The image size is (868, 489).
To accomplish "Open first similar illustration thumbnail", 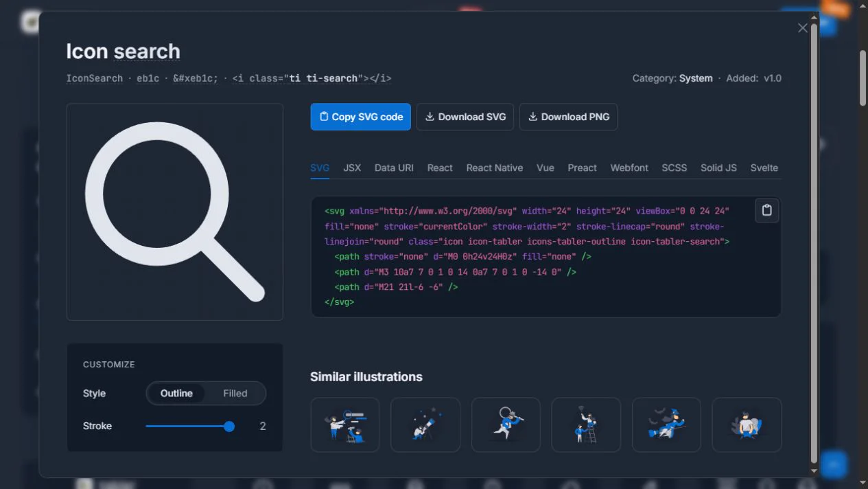I will pyautogui.click(x=345, y=424).
